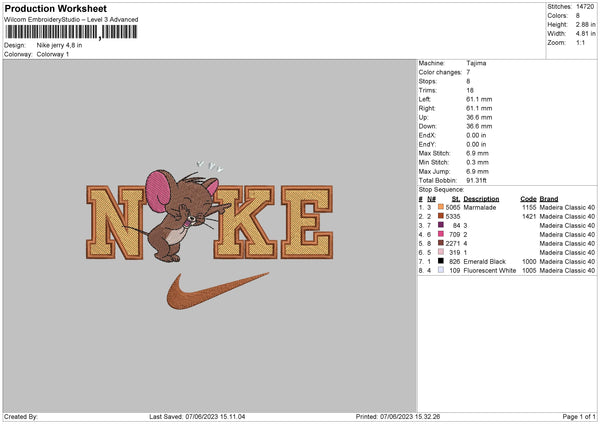Image resolution: width=600 pixels, height=424 pixels.
Task: Click the Brand column header
Action: click(x=549, y=199)
